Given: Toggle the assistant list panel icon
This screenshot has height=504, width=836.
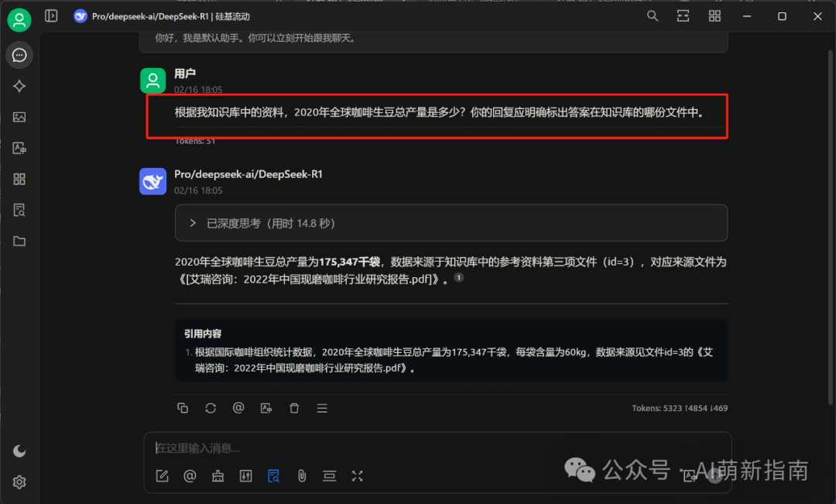Looking at the screenshot, I should point(51,16).
